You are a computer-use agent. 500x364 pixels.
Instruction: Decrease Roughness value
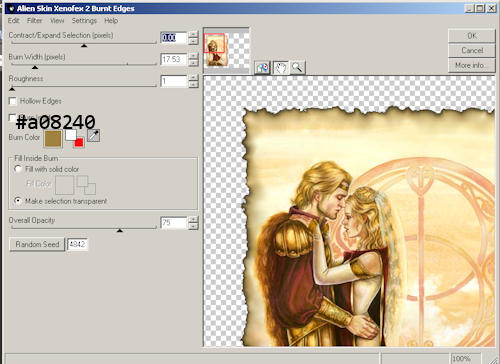pos(193,84)
